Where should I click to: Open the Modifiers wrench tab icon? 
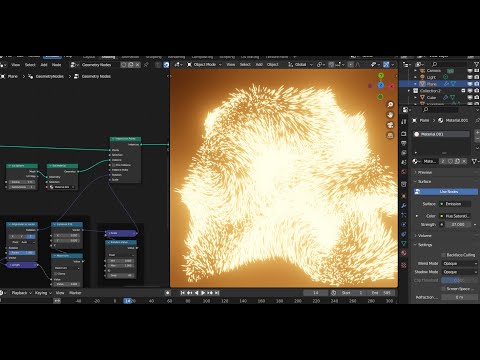tap(404, 205)
